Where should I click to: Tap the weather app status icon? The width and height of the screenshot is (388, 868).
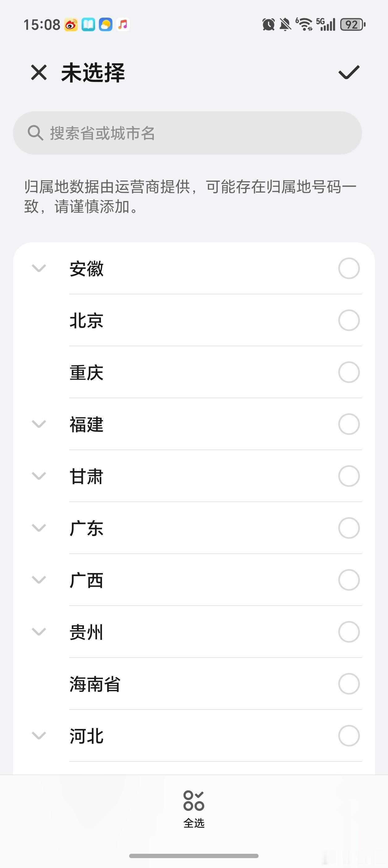105,25
